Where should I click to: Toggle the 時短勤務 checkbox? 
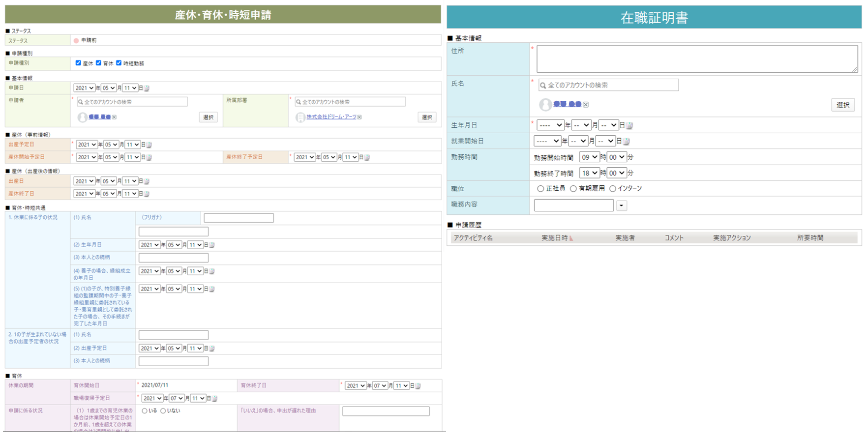pyautogui.click(x=119, y=63)
